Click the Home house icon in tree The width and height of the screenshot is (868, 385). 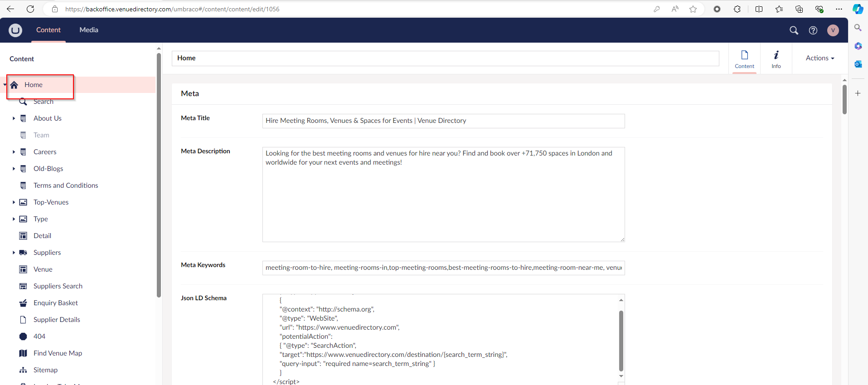click(x=14, y=85)
